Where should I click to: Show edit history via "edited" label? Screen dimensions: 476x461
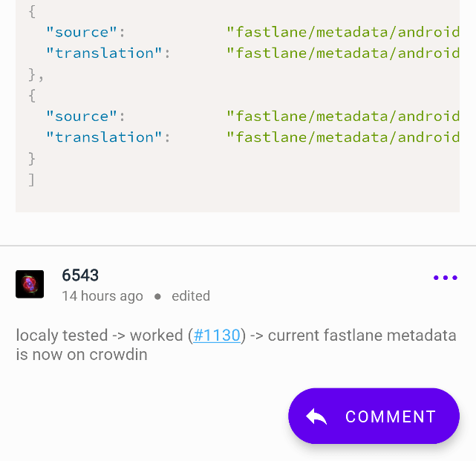[x=191, y=296]
